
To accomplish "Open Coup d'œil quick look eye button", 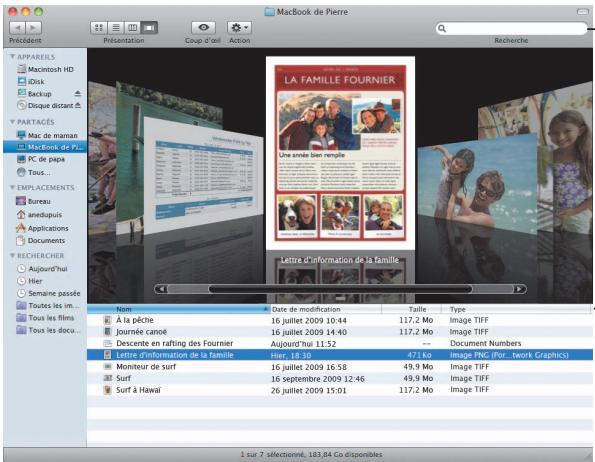I will pyautogui.click(x=203, y=28).
